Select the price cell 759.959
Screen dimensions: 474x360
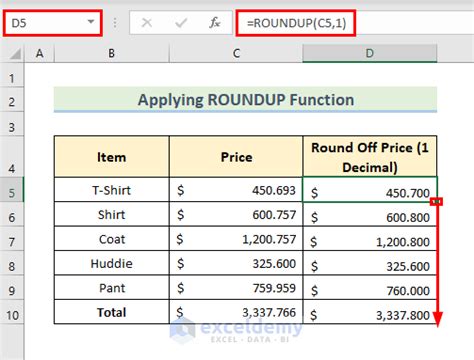(x=236, y=287)
